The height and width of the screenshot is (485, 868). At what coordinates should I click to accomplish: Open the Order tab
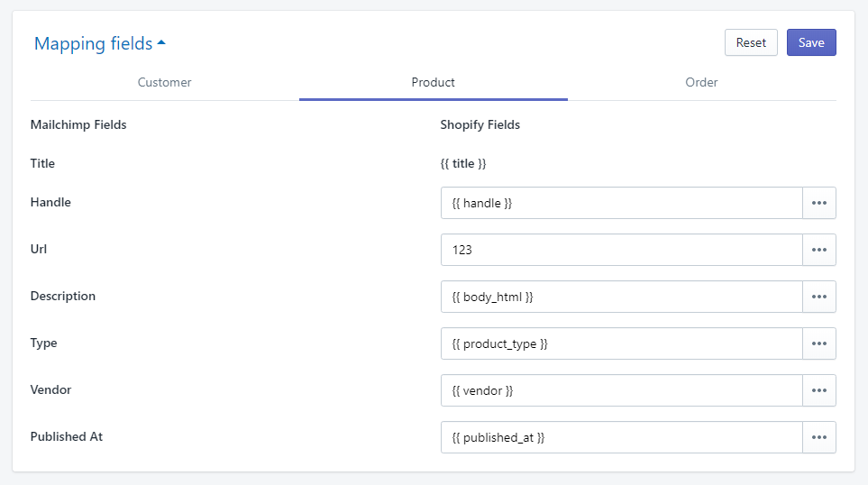pyautogui.click(x=701, y=82)
